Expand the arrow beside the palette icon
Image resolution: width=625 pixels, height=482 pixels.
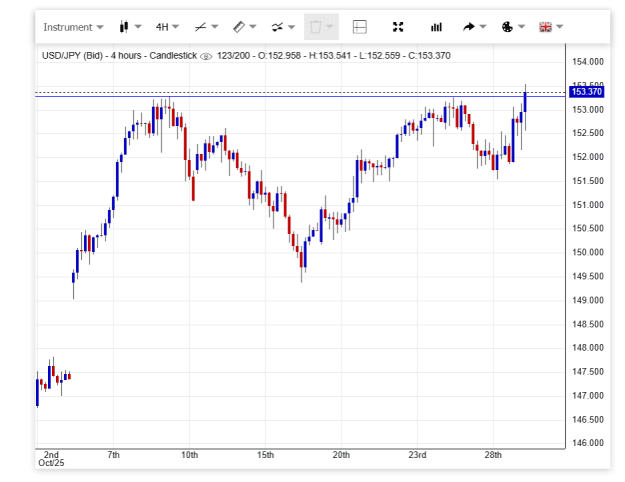521,27
